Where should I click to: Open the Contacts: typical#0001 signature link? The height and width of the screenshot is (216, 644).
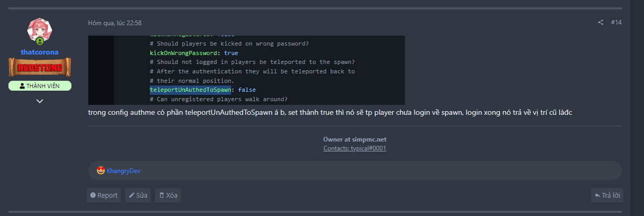click(x=355, y=148)
